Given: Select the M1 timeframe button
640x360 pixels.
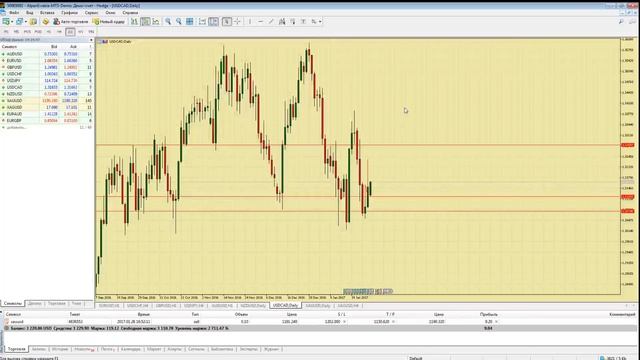Looking at the screenshot, I should pos(6,31).
